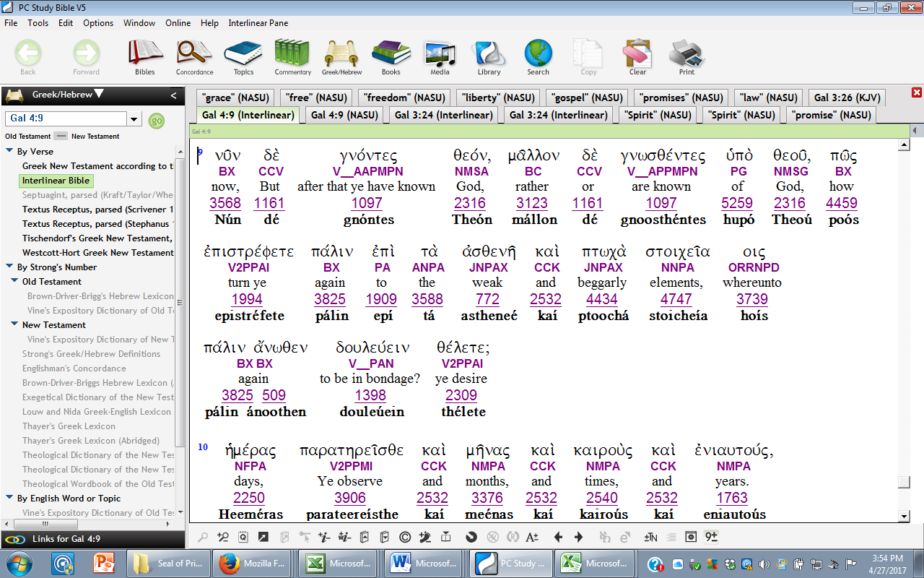Collapse the New Testament tree node
Screen dimensions: 924x578
coord(15,324)
